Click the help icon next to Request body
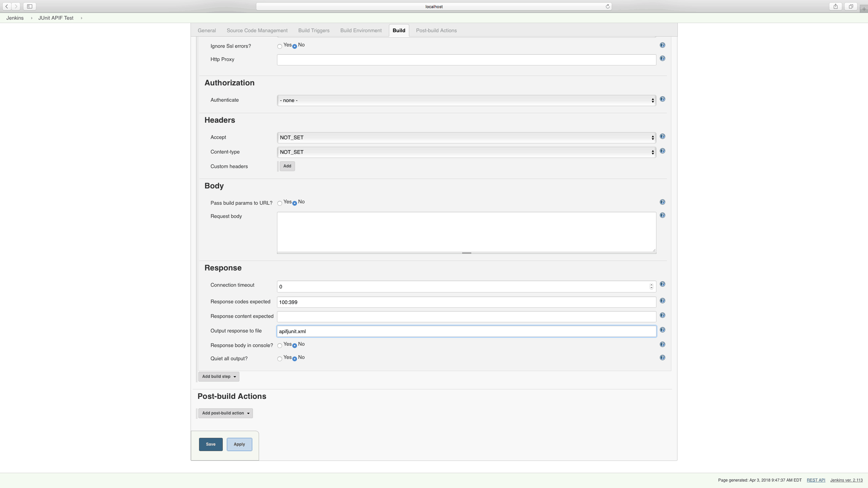The height and width of the screenshot is (488, 868). pos(662,215)
